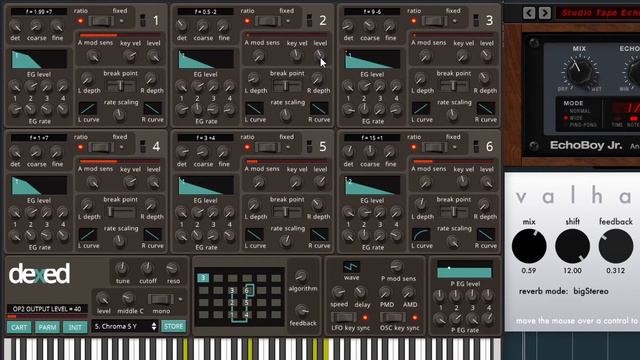Image resolution: width=640 pixels, height=360 pixels.
Task: Click operator 2 L curve icon
Action: click(254, 109)
